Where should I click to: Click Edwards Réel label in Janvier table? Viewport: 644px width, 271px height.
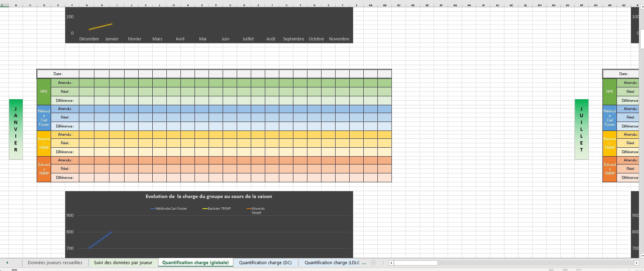click(65, 169)
